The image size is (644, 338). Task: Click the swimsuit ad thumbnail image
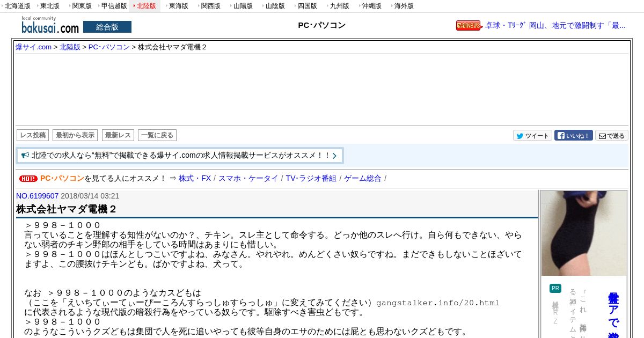(584, 233)
